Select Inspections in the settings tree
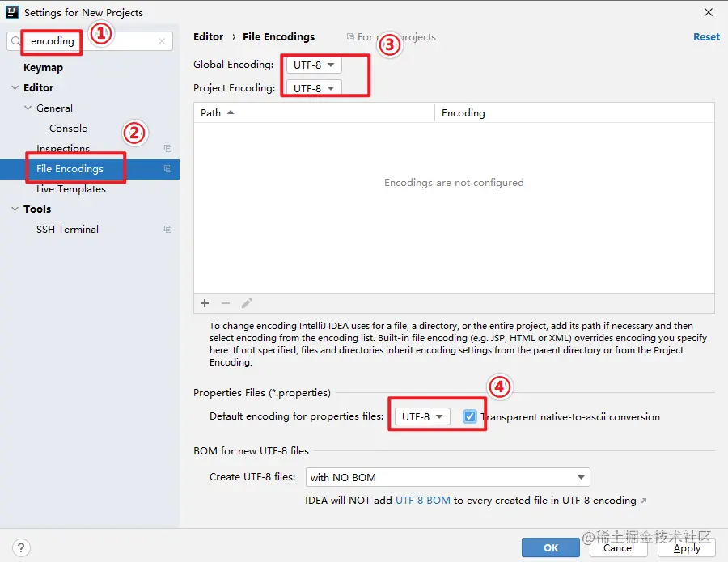 click(x=63, y=149)
